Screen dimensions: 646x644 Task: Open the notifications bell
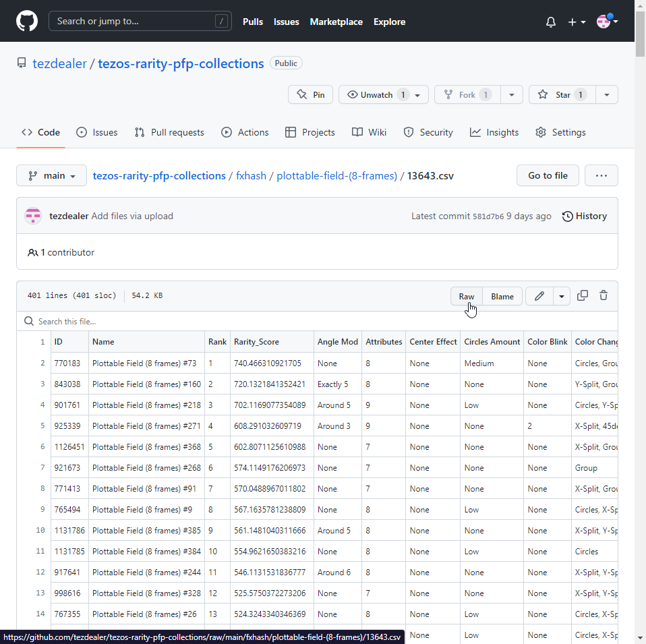[551, 22]
